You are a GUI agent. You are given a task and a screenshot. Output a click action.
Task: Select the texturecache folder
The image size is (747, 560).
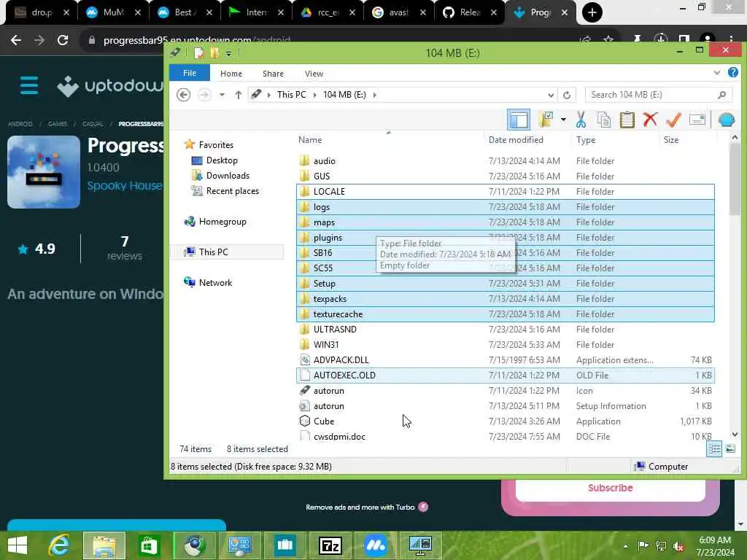[x=506, y=314]
